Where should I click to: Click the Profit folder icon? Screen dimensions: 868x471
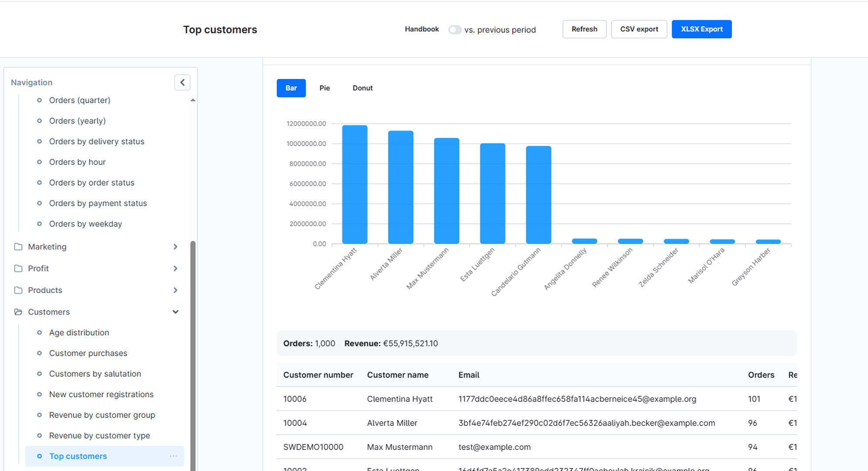pyautogui.click(x=18, y=269)
